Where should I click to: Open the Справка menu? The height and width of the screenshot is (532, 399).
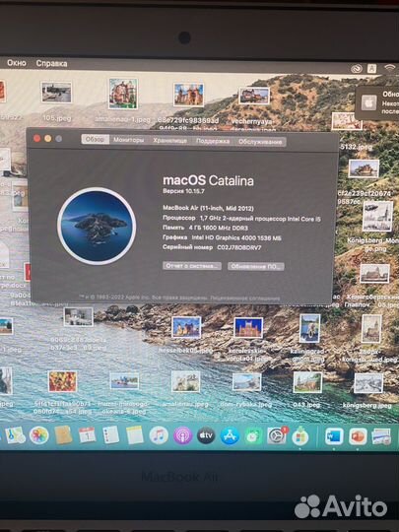pos(51,63)
